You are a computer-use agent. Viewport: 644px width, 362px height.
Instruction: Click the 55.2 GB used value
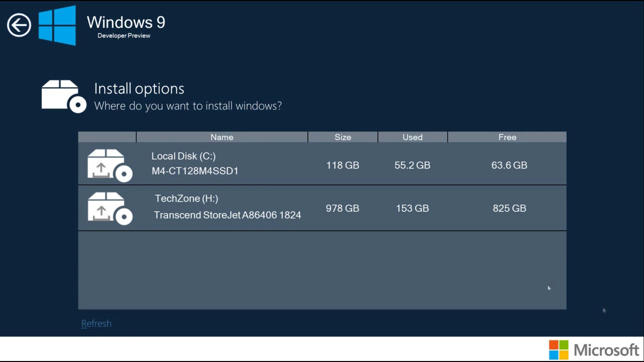point(413,165)
